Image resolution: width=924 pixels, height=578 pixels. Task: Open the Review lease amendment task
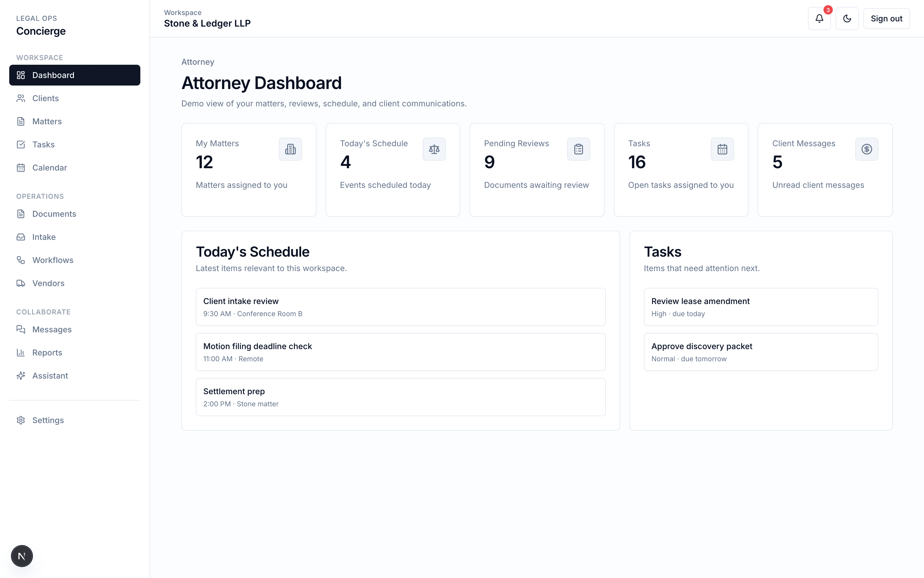click(761, 307)
